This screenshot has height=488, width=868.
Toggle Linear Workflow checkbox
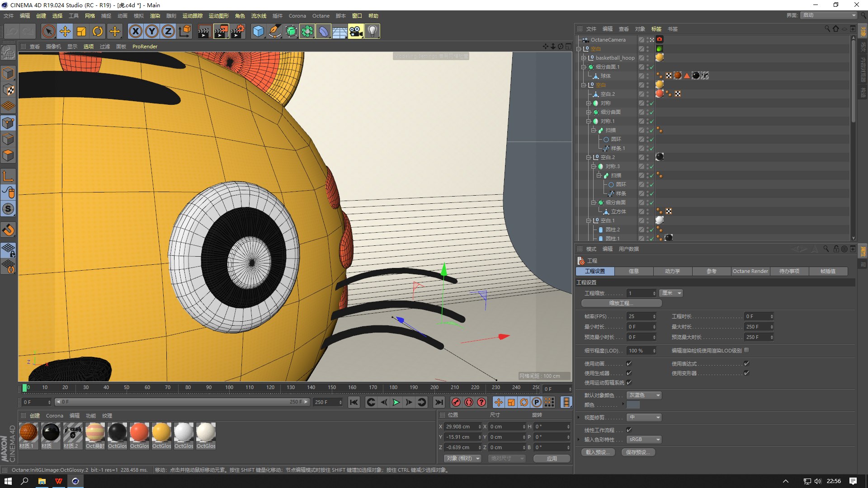[629, 430]
